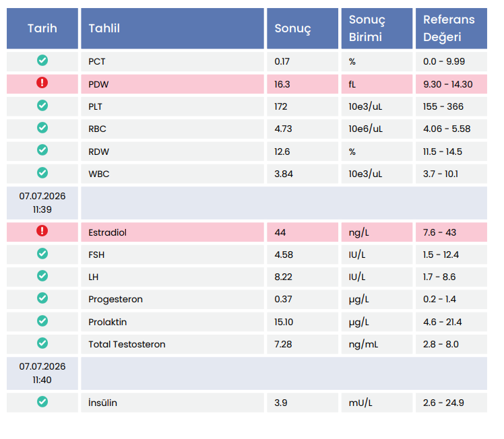Click the Estradiol test name

(x=107, y=232)
